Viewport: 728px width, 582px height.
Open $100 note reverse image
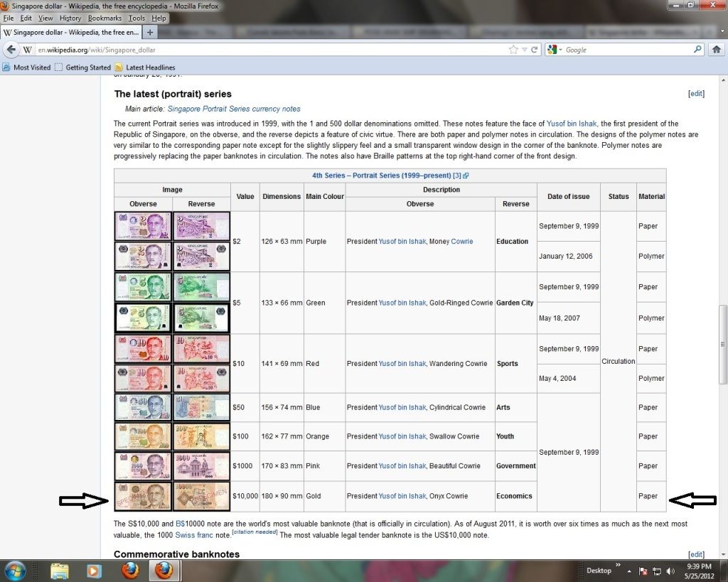pos(201,436)
